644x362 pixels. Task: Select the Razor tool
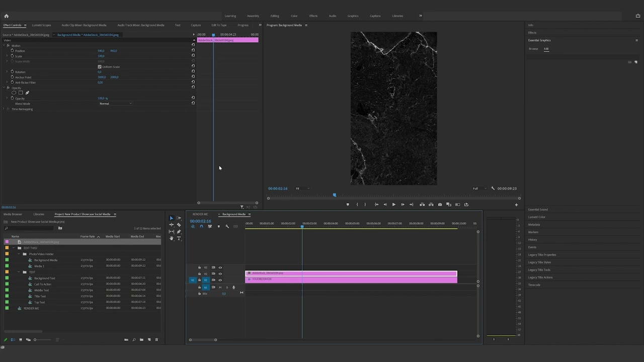pos(179,225)
